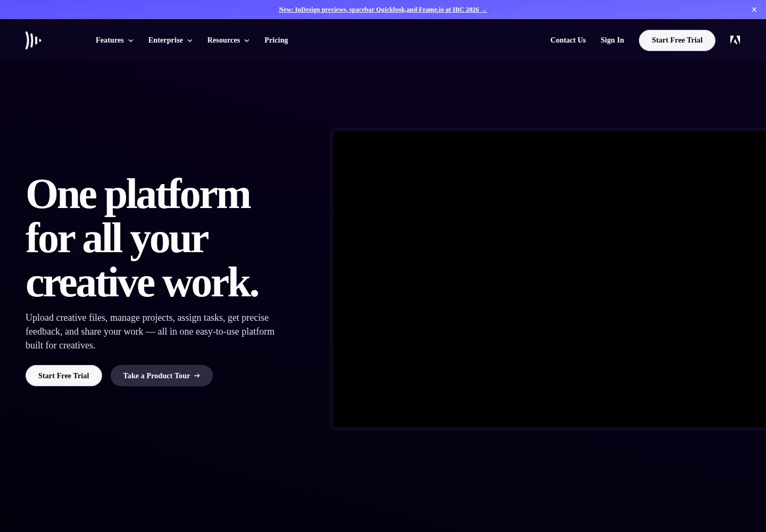
Task: Open the Contact Us link
Action: coord(568,40)
